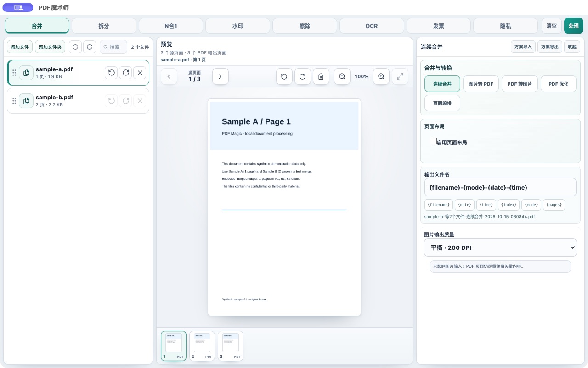Click 添加文件夹 button
This screenshot has width=588, height=368.
(x=50, y=47)
